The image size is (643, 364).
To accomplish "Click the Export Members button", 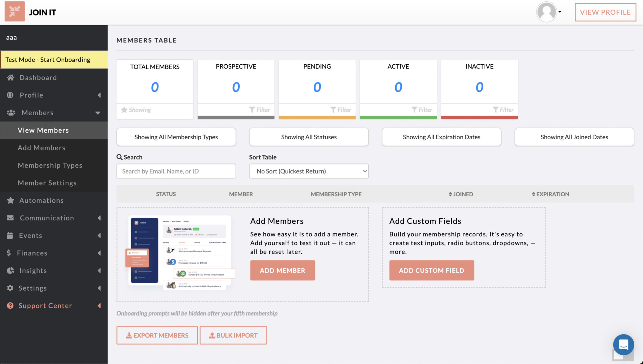I will [x=157, y=335].
